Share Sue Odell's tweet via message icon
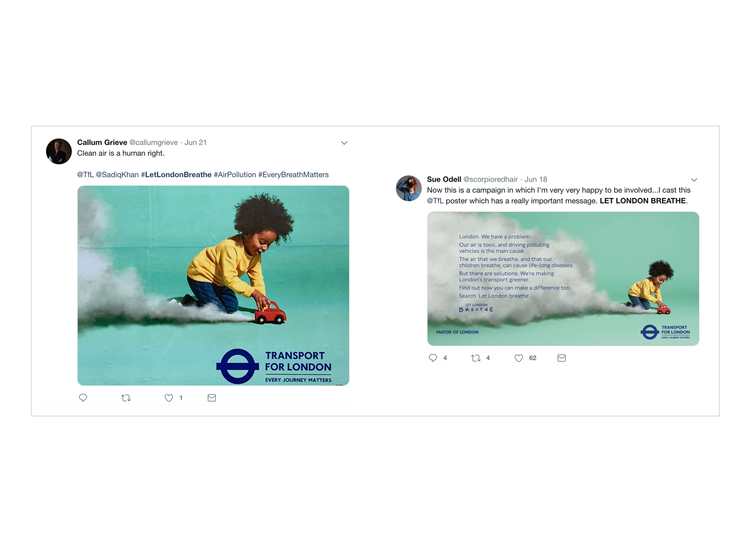Viewport: 756px width, 535px height. (561, 358)
